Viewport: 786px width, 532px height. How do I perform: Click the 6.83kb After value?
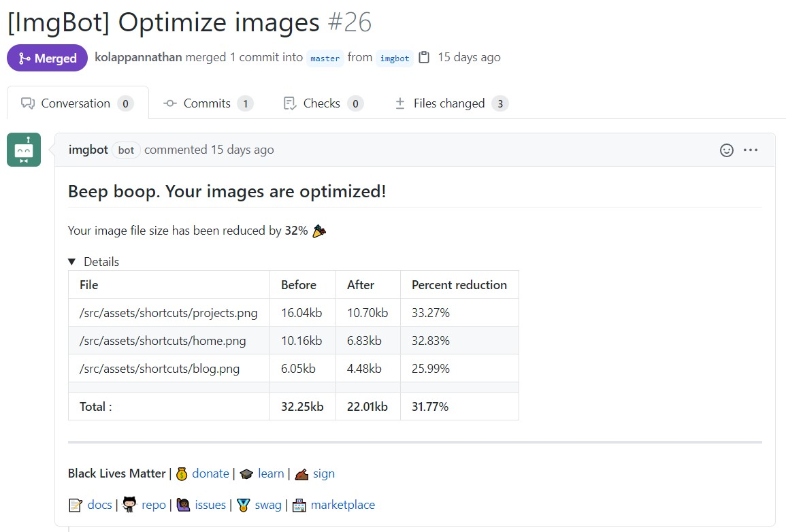365,341
